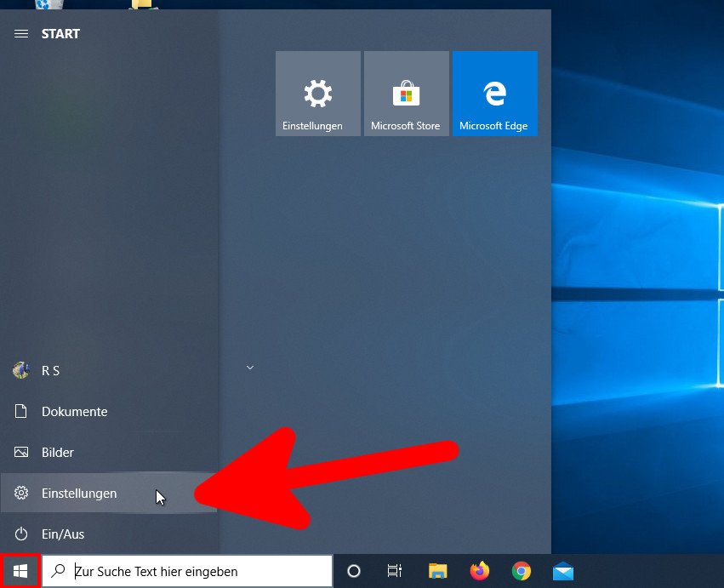Screen dimensions: 724x588
Task: Open the Mail app on taskbar
Action: coord(563,571)
